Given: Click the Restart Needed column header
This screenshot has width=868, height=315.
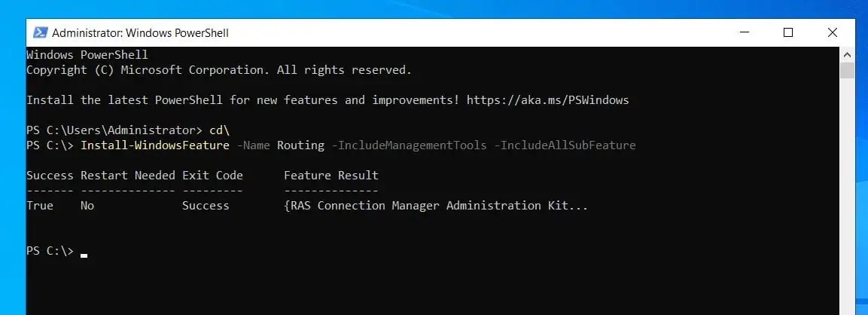Looking at the screenshot, I should click(128, 176).
